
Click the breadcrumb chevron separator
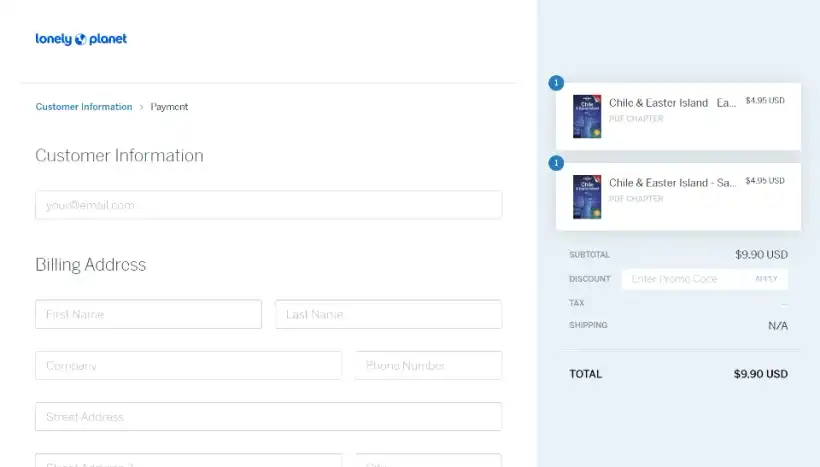(141, 107)
